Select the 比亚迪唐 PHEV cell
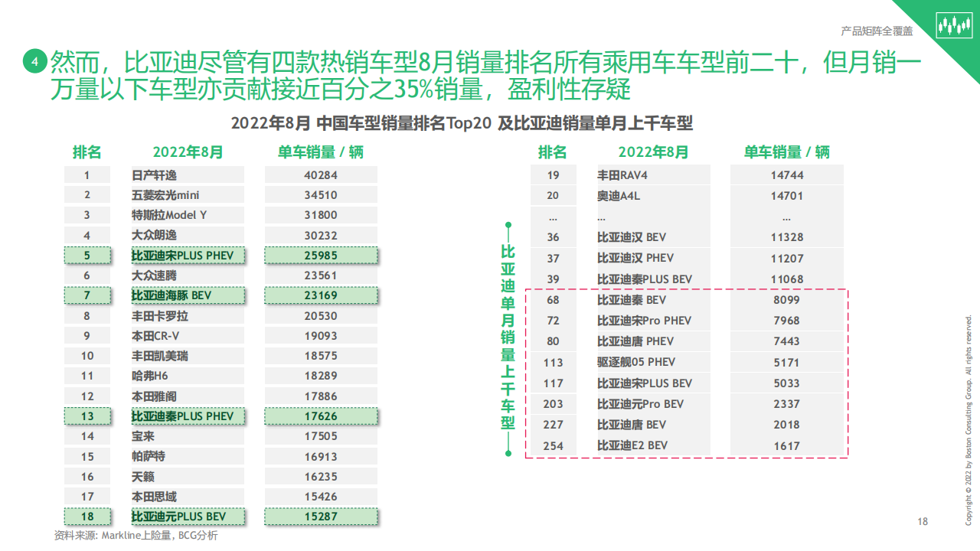 (x=654, y=341)
